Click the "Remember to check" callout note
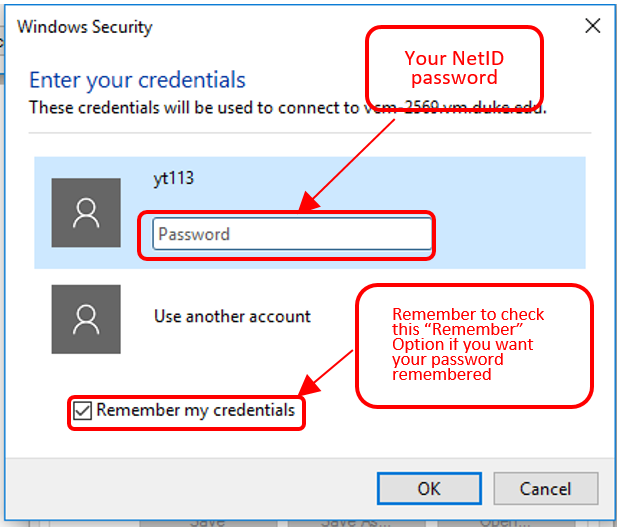 click(x=475, y=346)
